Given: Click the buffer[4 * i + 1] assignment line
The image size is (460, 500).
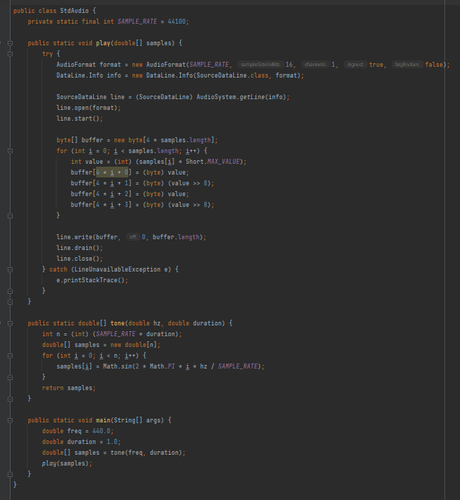Looking at the screenshot, I should [x=142, y=183].
